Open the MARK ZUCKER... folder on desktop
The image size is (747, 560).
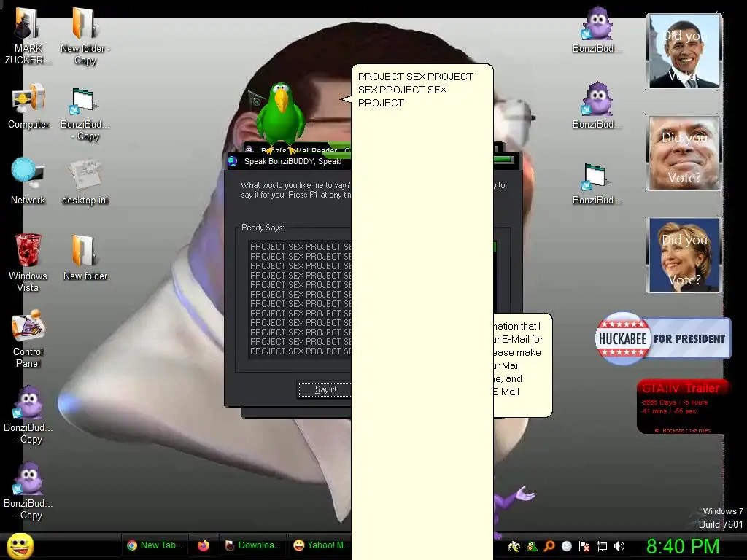point(28,36)
